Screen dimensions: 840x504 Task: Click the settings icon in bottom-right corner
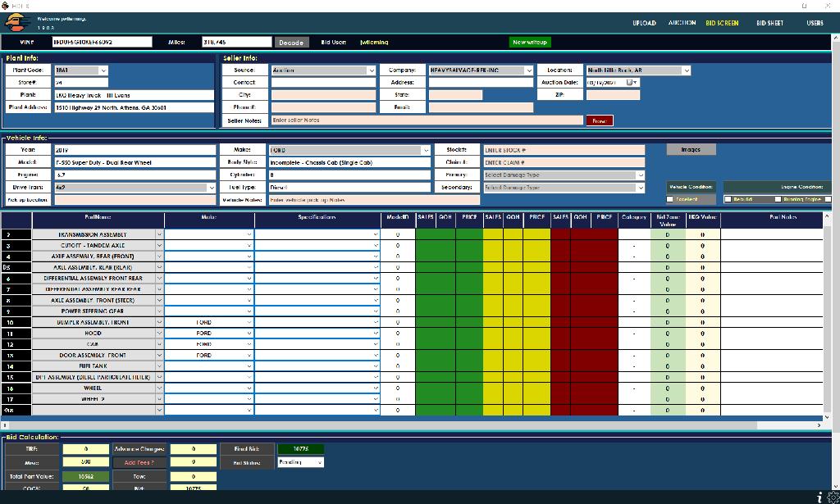(832, 497)
